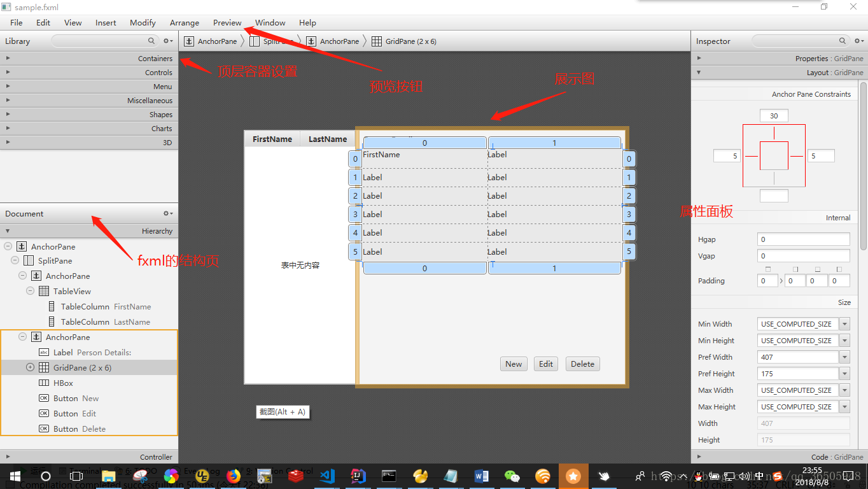Viewport: 868px width, 489px height.
Task: Click the Pref Width field showing 407
Action: 798,357
